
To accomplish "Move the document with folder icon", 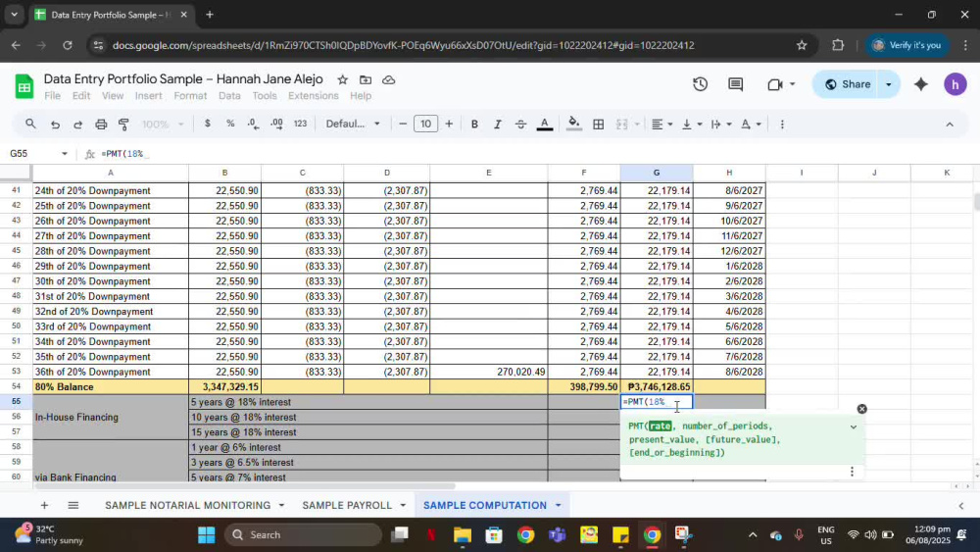I will click(366, 80).
